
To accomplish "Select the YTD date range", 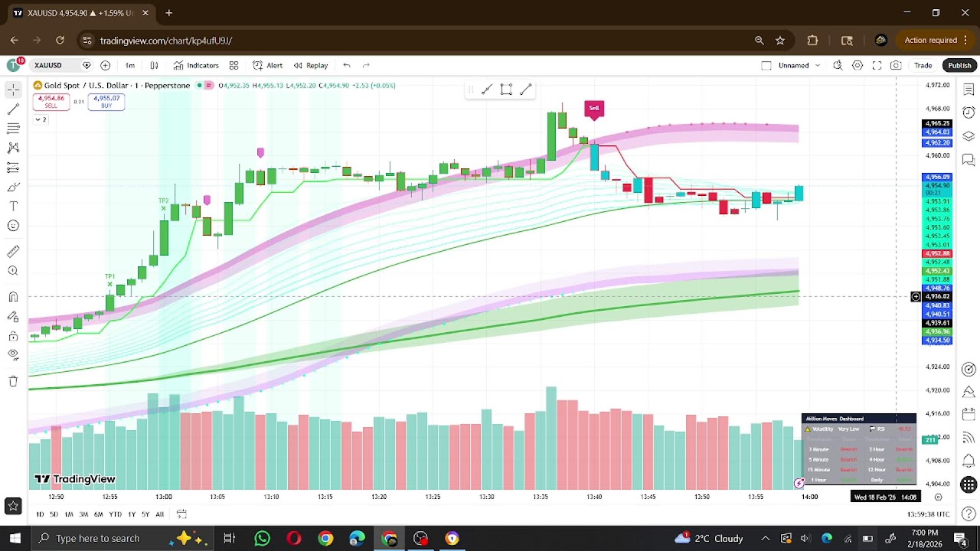I will [115, 514].
